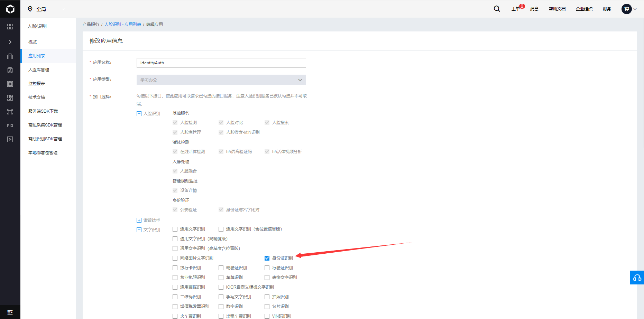
Task: Click the 人脸识别 sidebar title
Action: (37, 26)
